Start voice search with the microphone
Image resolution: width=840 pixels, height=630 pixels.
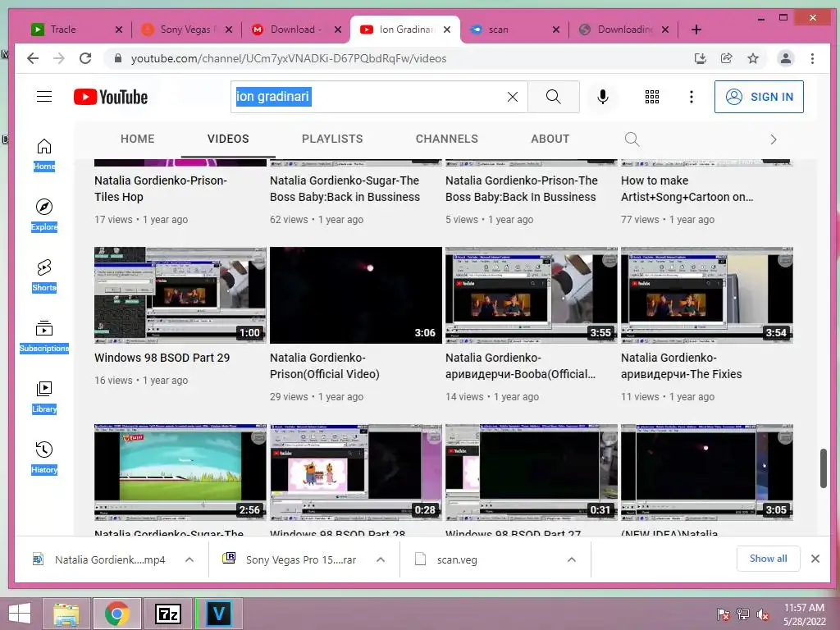coord(603,97)
